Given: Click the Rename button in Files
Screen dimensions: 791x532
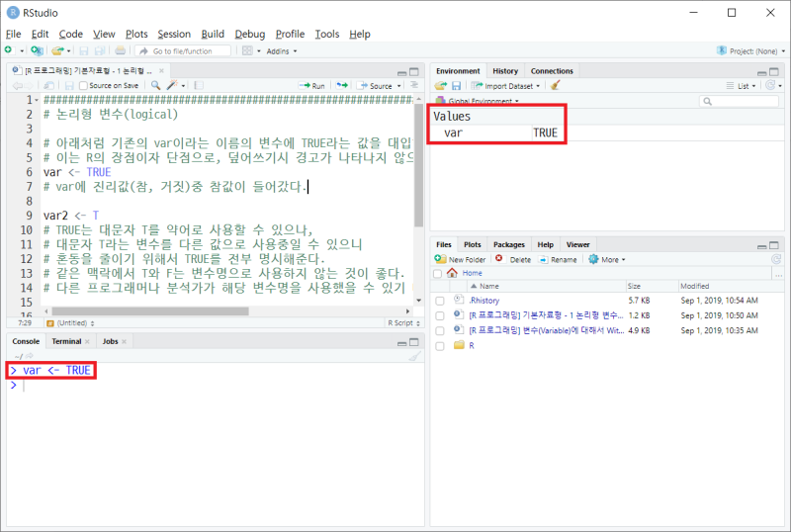Looking at the screenshot, I should pos(558,259).
